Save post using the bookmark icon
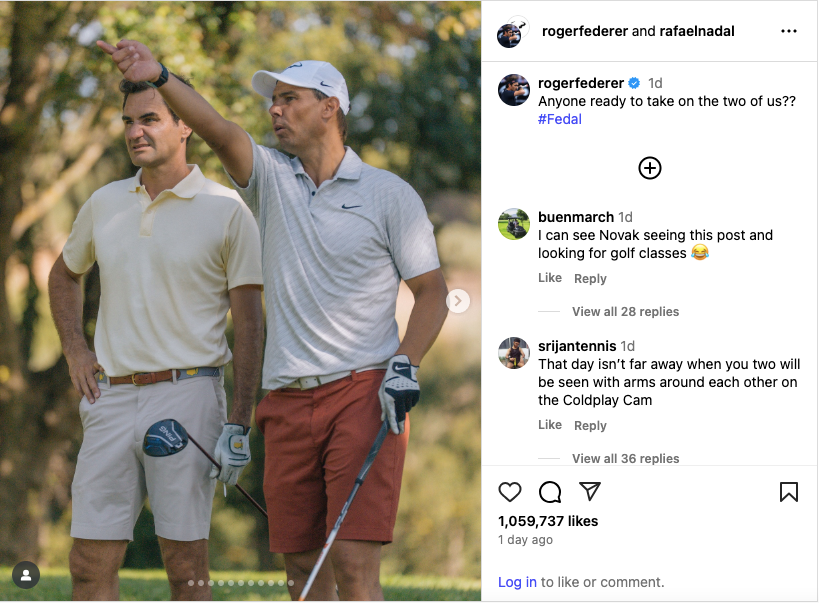The image size is (819, 603). coord(789,492)
